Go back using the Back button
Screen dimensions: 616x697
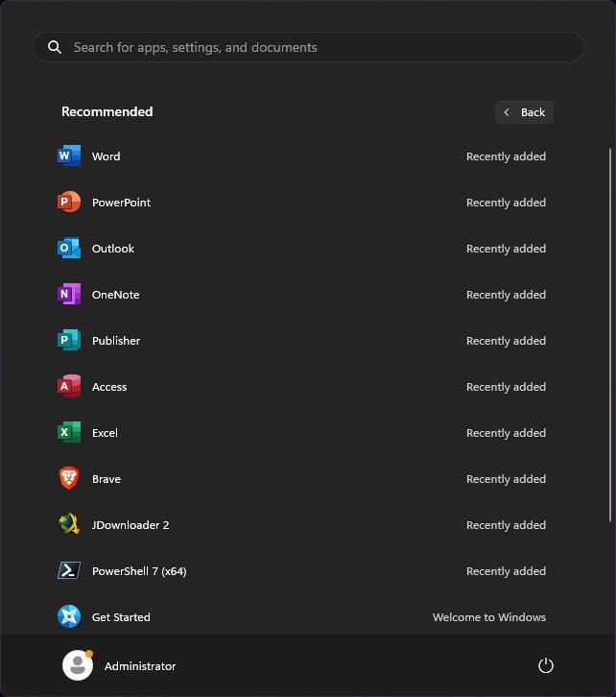pos(524,112)
